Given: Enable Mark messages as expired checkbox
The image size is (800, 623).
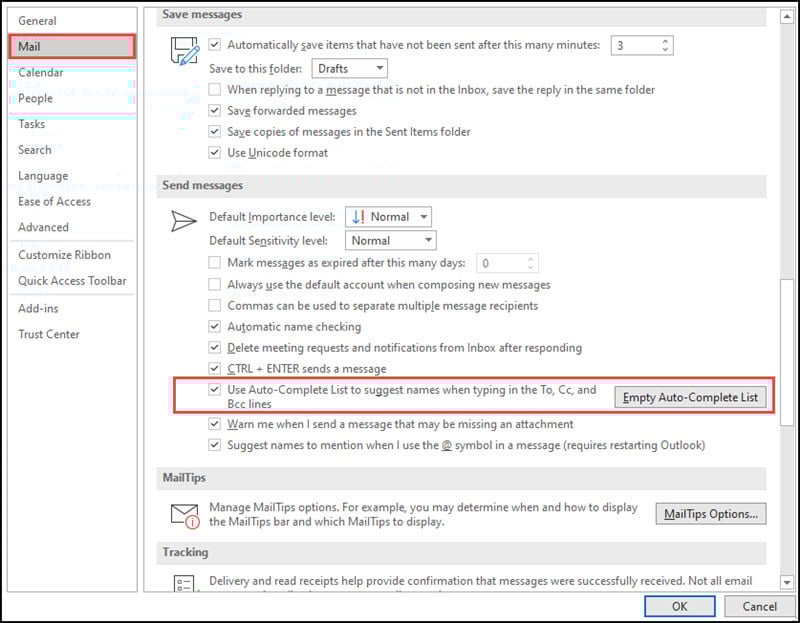Looking at the screenshot, I should [x=215, y=262].
